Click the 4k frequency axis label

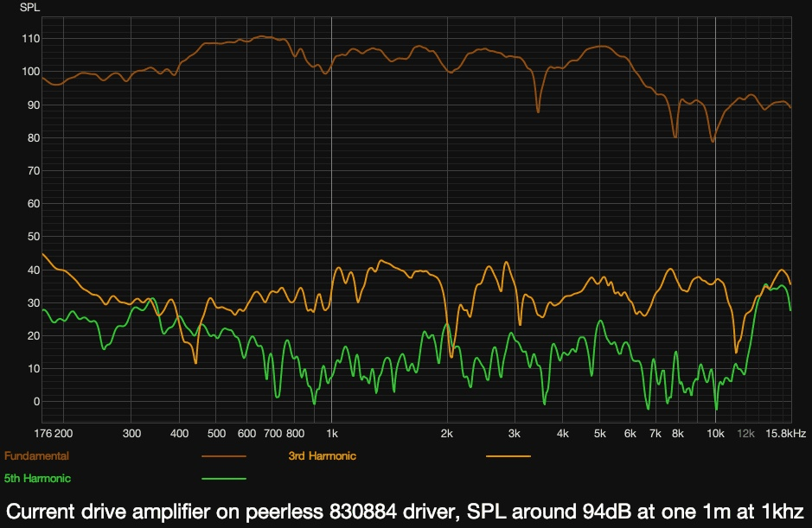click(562, 434)
